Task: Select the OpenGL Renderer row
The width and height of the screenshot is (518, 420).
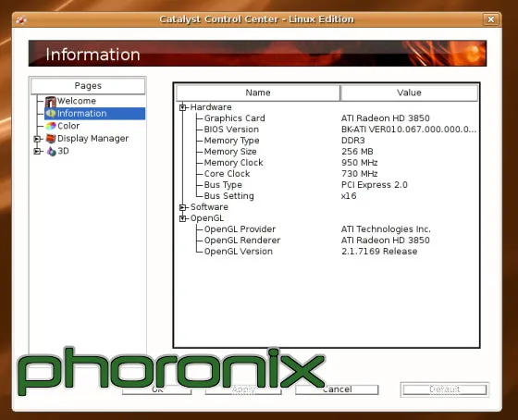Action: coord(241,241)
